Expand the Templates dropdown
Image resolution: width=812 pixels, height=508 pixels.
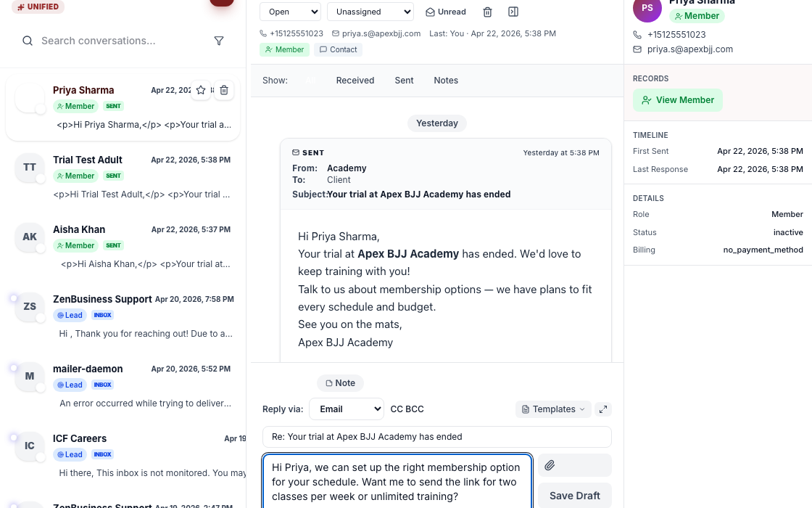pos(553,409)
